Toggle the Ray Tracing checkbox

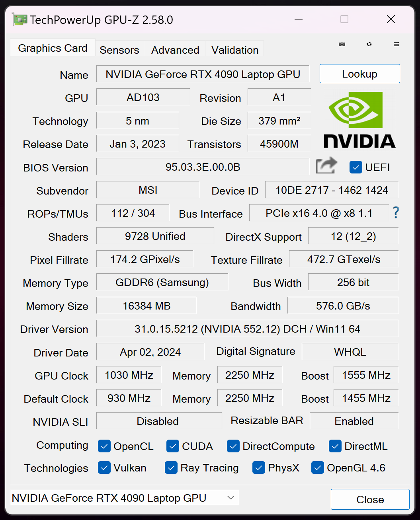(171, 467)
